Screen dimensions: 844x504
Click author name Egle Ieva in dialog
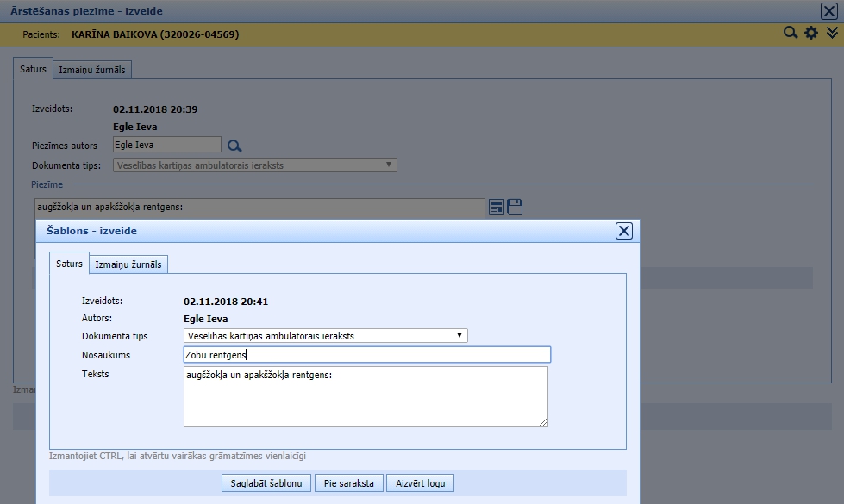[206, 319]
